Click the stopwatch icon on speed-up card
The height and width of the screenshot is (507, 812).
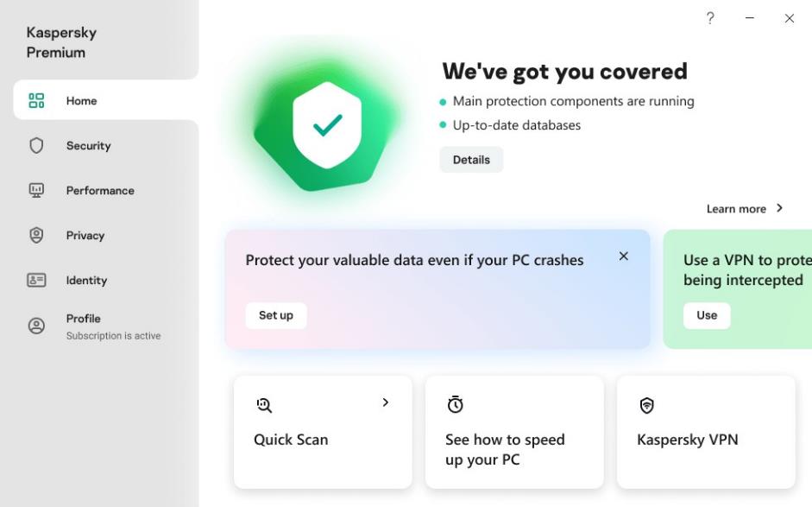pos(455,404)
